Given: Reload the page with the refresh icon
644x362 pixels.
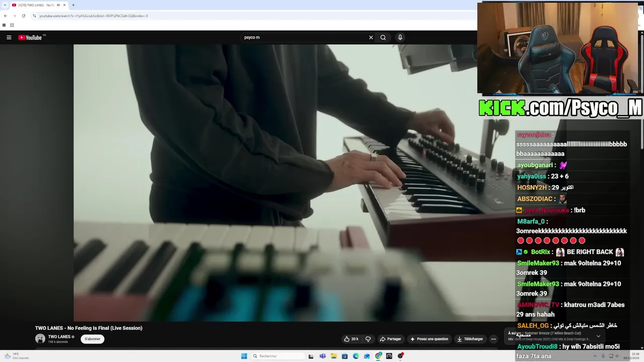Looking at the screenshot, I should (23, 16).
